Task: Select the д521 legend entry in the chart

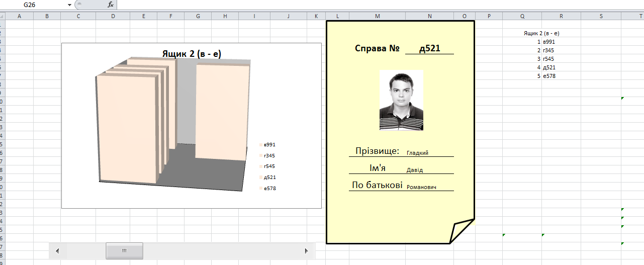Action: pos(269,178)
